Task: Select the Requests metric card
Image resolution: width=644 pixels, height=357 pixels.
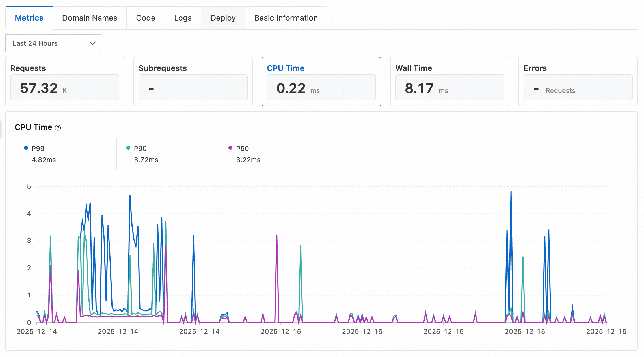Action: point(65,82)
